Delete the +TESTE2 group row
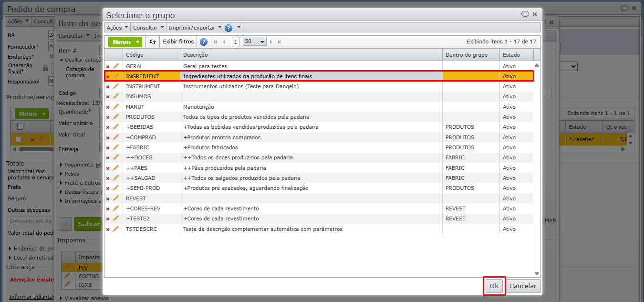Viewport: 644px width, 302px height. 108,219
